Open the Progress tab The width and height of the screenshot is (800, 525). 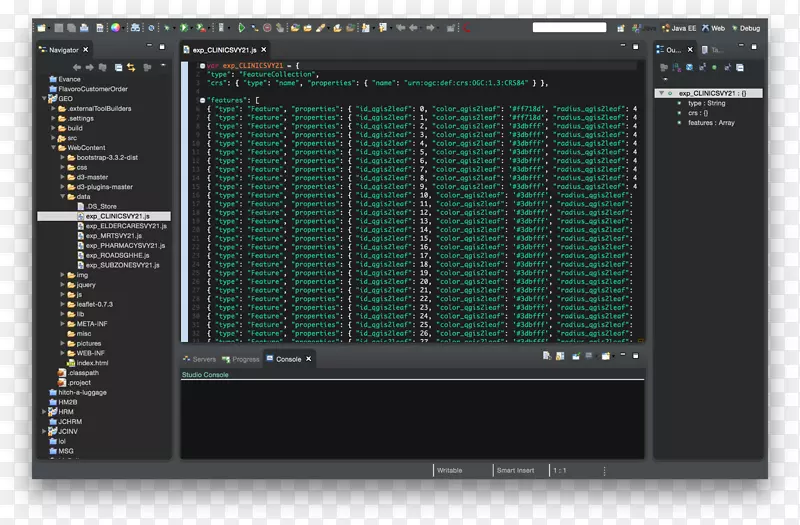[245, 359]
